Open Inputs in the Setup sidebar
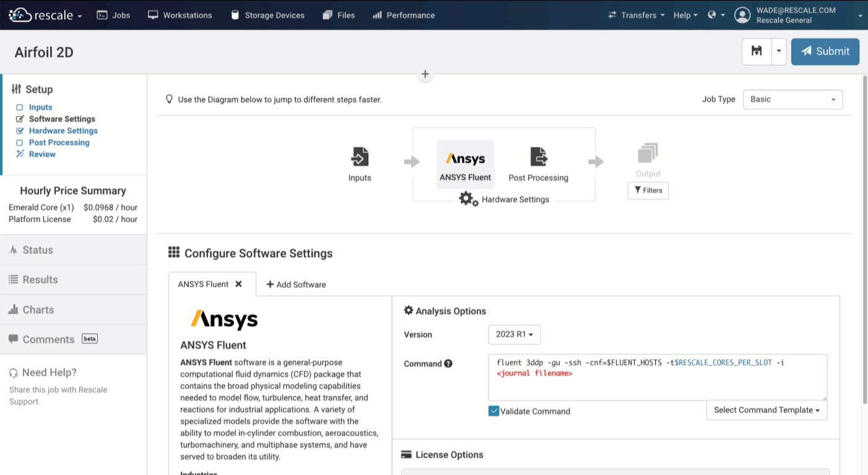The height and width of the screenshot is (475, 868). pyautogui.click(x=40, y=107)
